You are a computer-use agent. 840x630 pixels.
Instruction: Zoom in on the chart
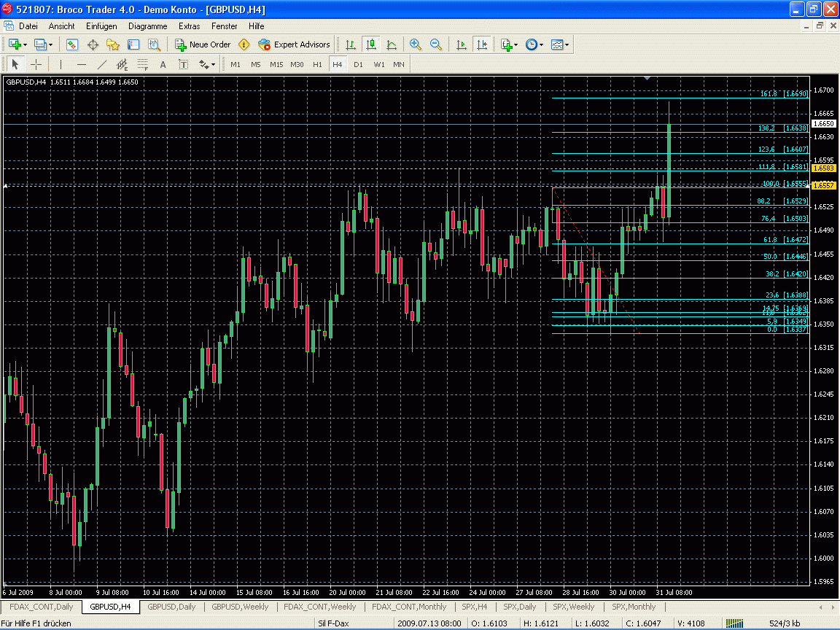tap(415, 45)
